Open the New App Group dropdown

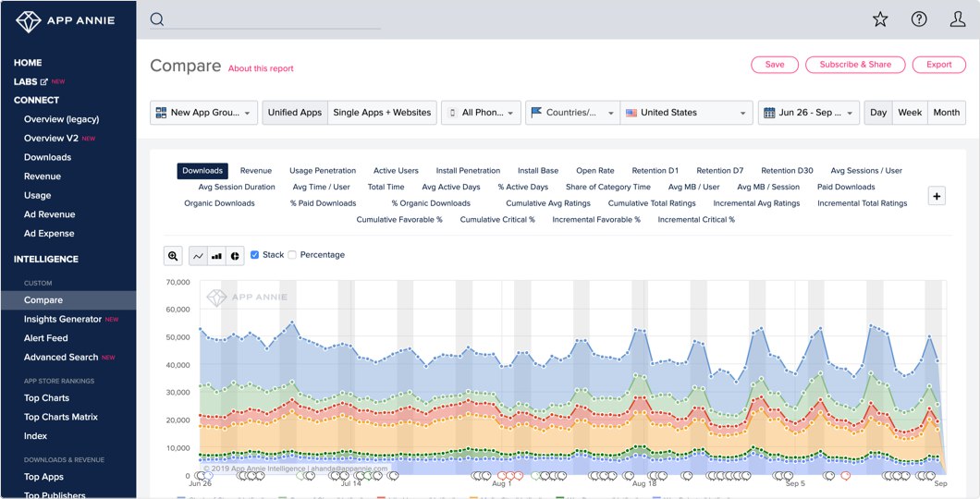[x=203, y=113]
